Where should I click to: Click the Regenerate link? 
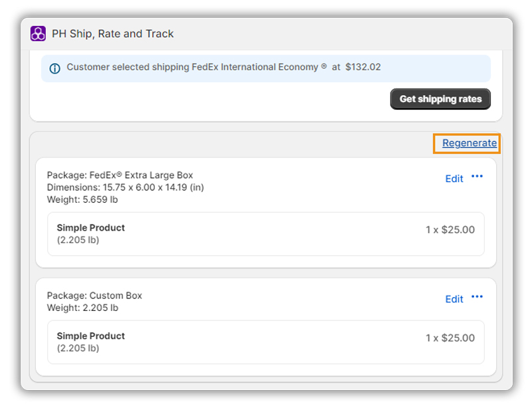[469, 143]
